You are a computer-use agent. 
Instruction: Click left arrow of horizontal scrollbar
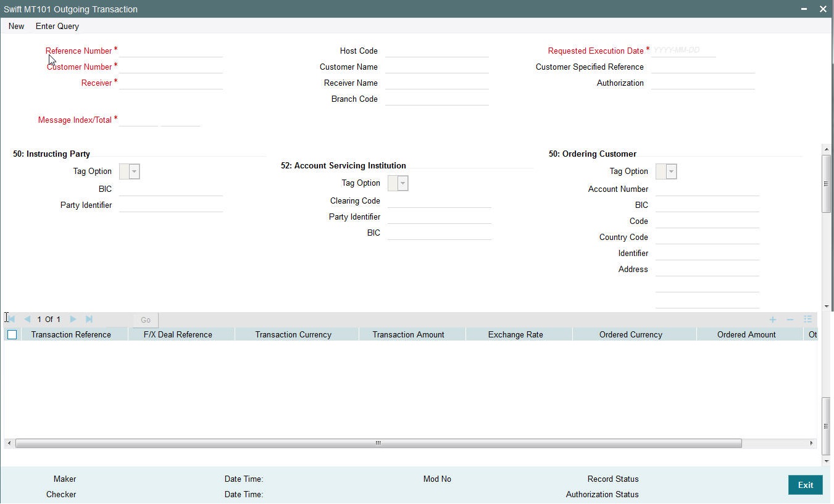coord(9,443)
